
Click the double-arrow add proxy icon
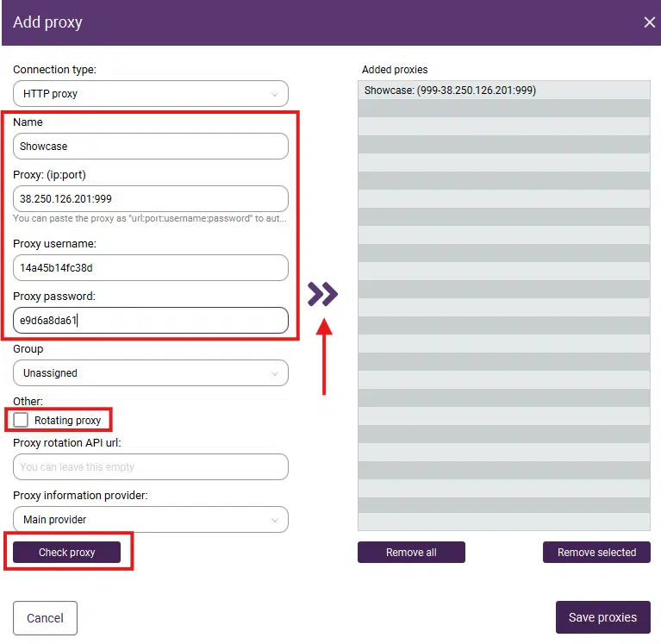[x=322, y=295]
